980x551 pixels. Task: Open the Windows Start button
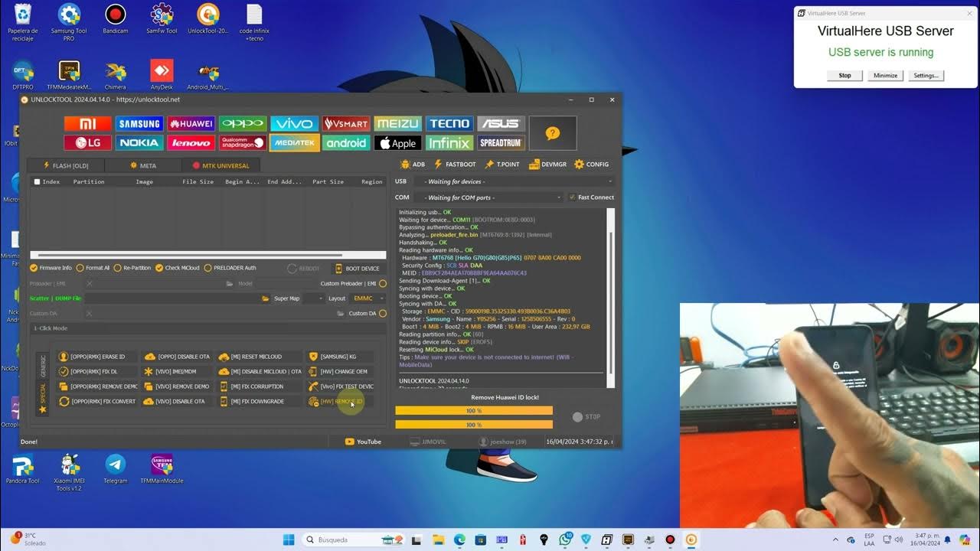coord(289,540)
